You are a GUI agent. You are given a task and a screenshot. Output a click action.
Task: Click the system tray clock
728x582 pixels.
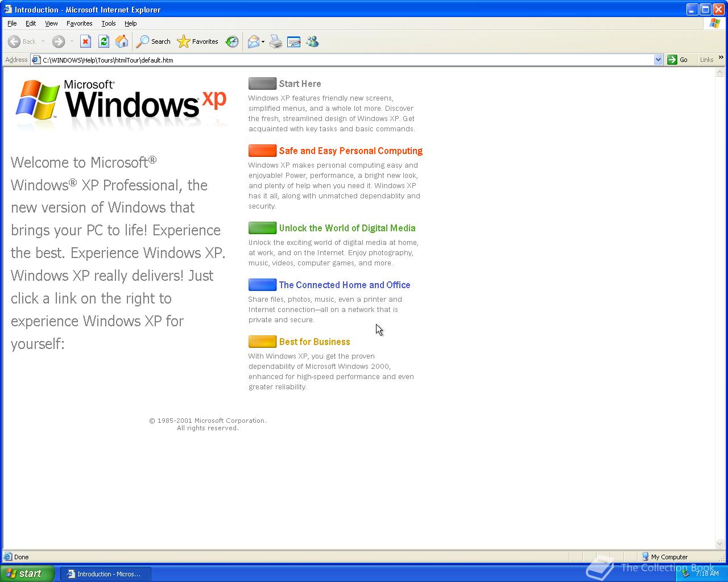coord(707,573)
